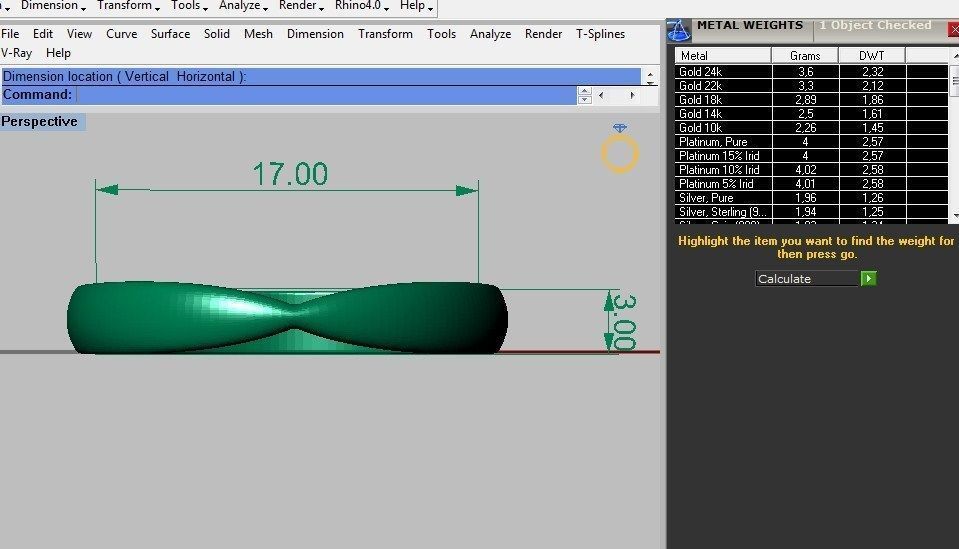
Task: Click the metal list scrollbar thumb
Action: coord(954,80)
